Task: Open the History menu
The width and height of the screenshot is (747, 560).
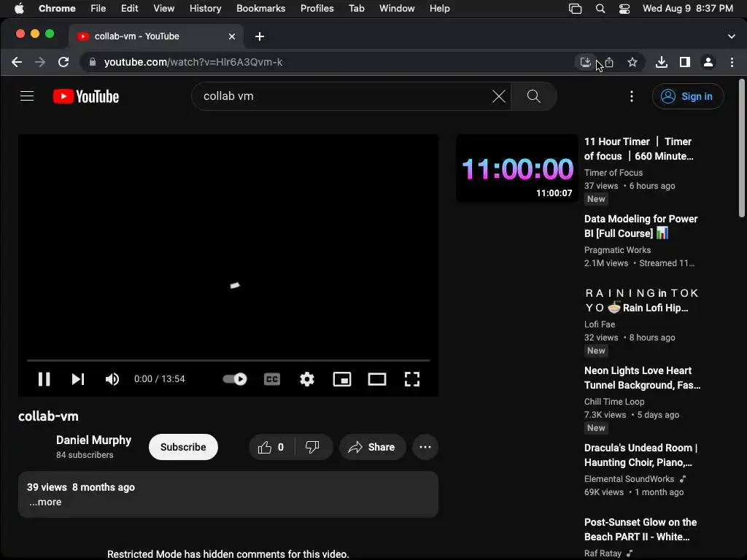Action: [x=205, y=9]
